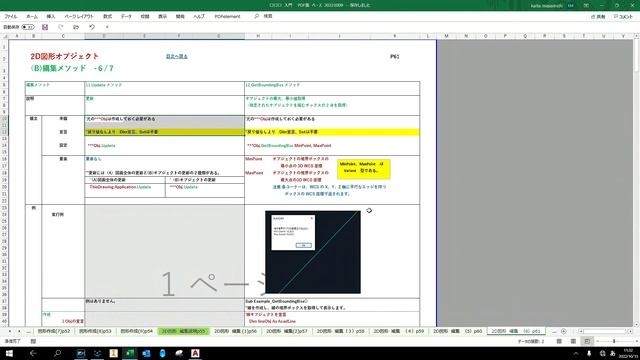Open the ファイル menu
Image resolution: width=640 pixels, height=360 pixels.
coord(11,16)
